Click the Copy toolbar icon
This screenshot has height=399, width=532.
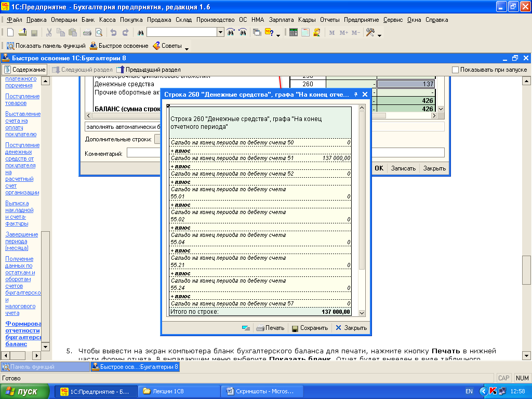(61, 33)
